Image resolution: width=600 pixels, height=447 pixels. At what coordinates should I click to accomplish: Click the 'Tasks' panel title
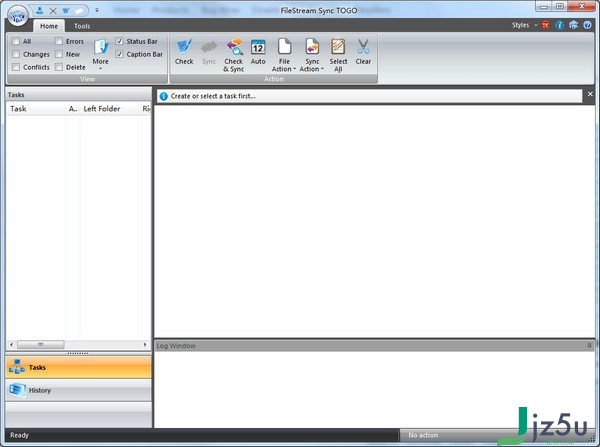16,95
